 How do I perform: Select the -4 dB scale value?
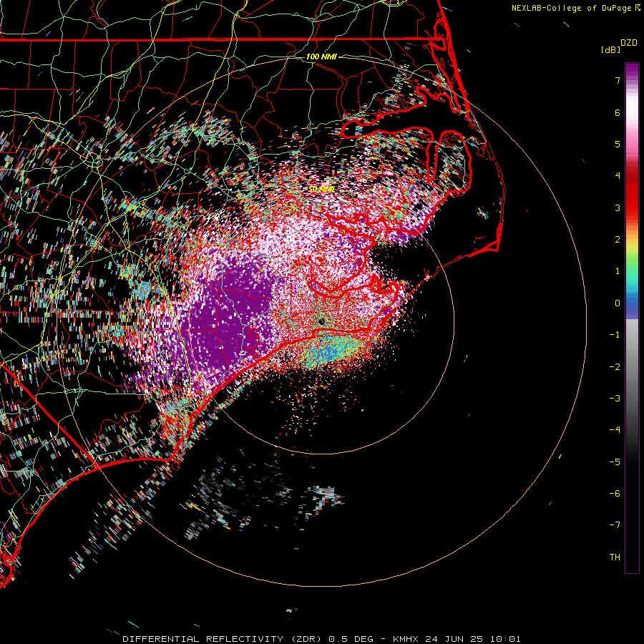pyautogui.click(x=615, y=430)
